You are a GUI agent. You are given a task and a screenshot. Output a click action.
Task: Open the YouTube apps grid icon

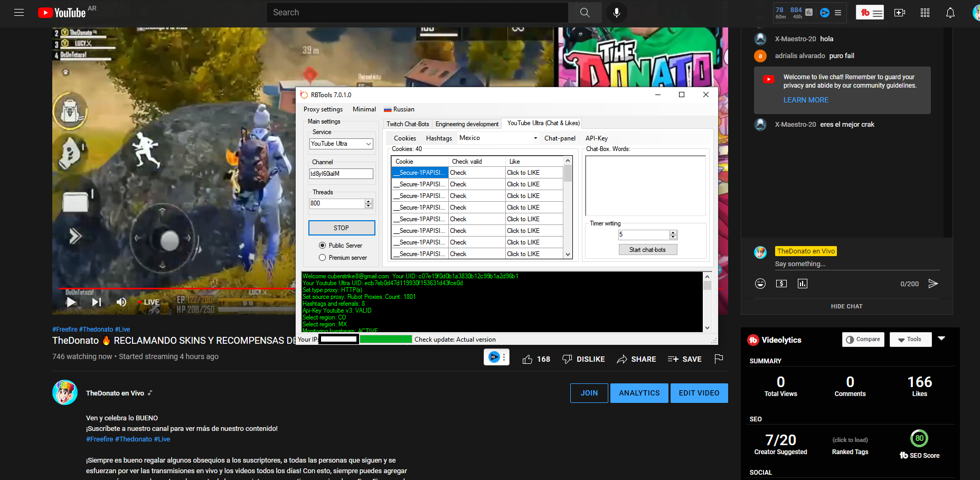(x=925, y=13)
